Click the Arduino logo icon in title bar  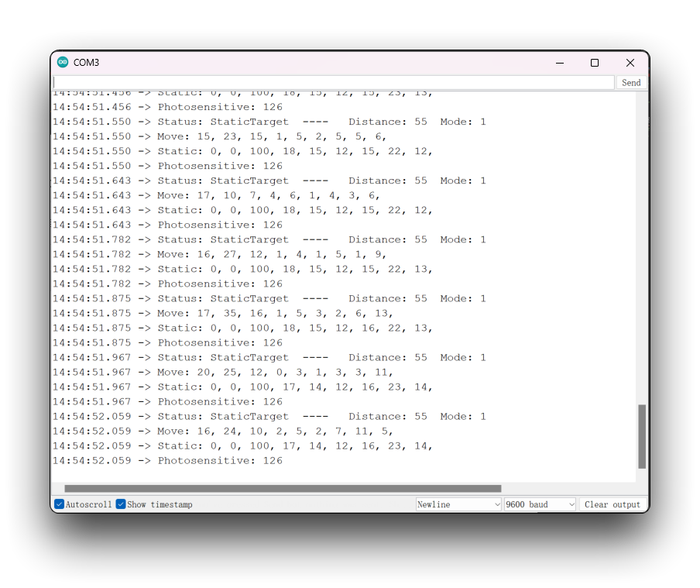[63, 62]
